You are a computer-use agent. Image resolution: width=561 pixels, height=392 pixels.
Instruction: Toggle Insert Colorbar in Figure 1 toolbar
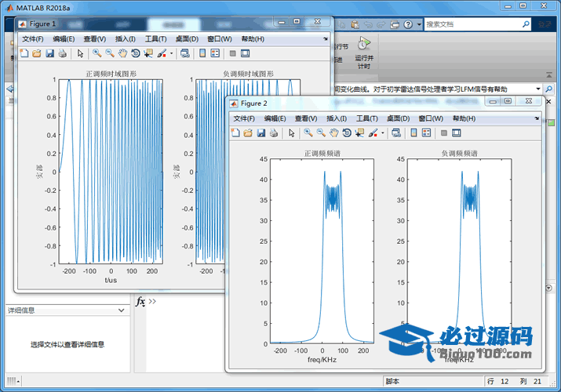[x=202, y=53]
